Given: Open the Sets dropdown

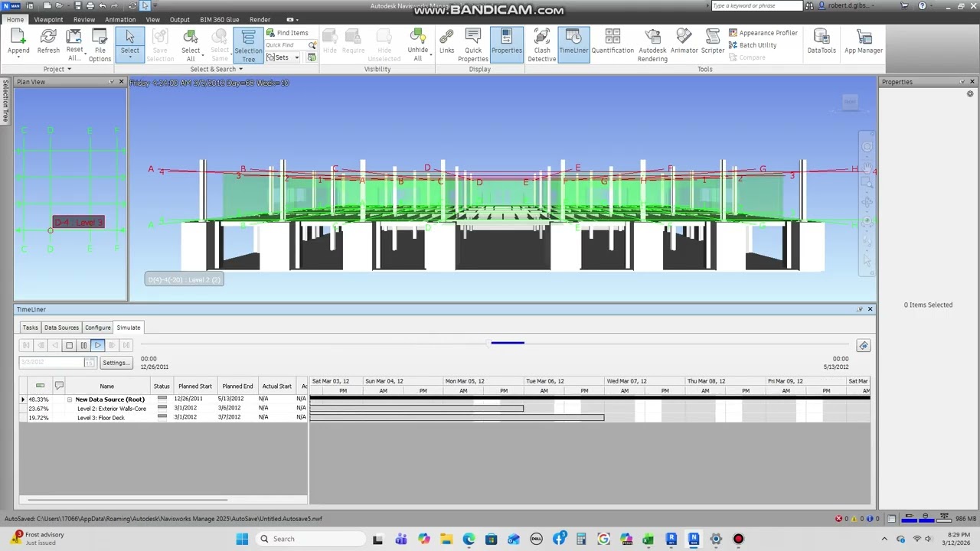Looking at the screenshot, I should click(283, 57).
